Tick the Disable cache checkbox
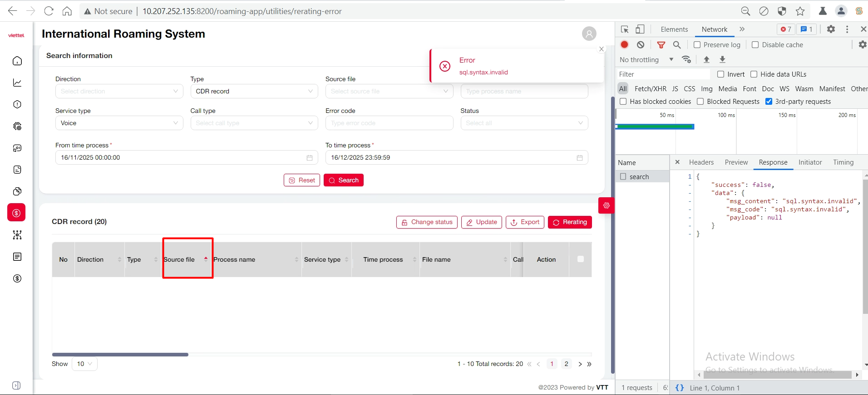868x395 pixels. pos(755,44)
